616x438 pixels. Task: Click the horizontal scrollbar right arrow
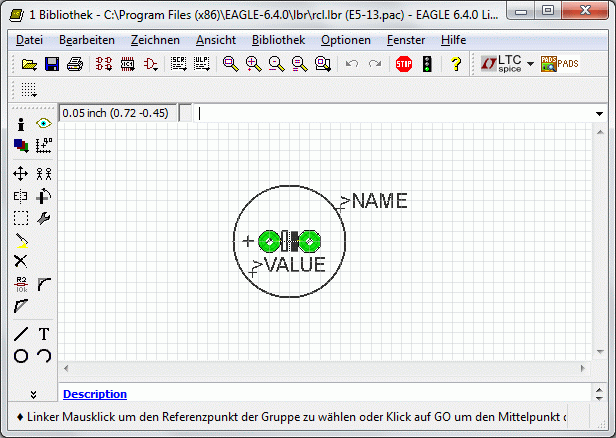coord(583,368)
